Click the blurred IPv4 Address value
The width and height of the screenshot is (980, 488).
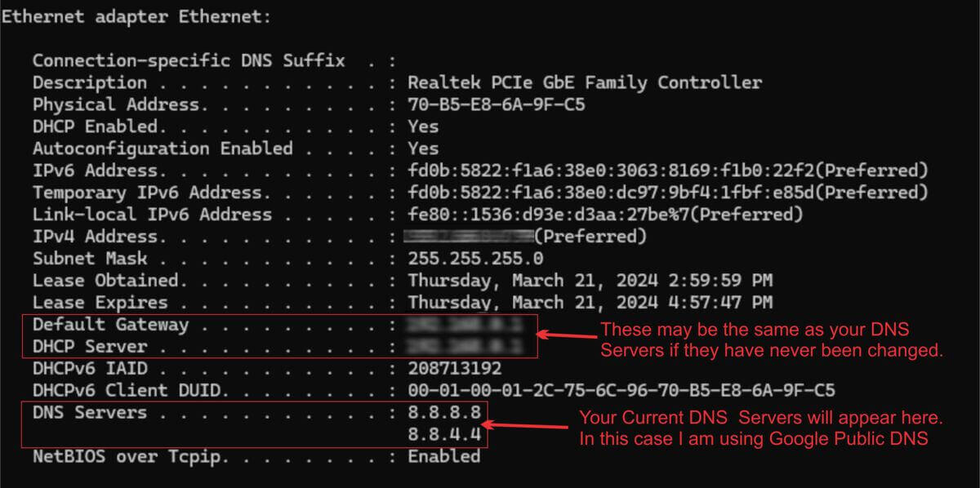tap(470, 236)
